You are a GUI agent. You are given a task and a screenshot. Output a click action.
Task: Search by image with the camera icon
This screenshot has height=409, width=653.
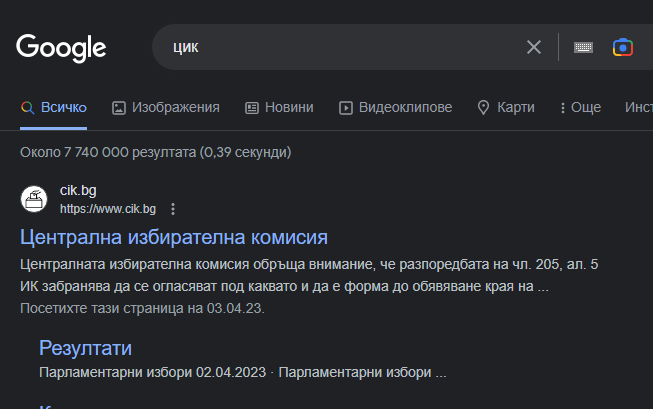coord(623,47)
